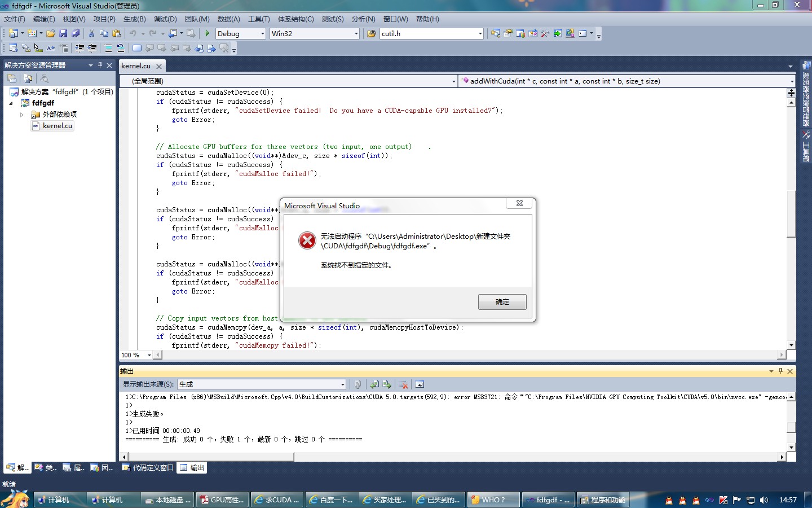Viewport: 812px width, 508px height.
Task: Expand the 外部依赖项 tree node
Action: click(22, 115)
